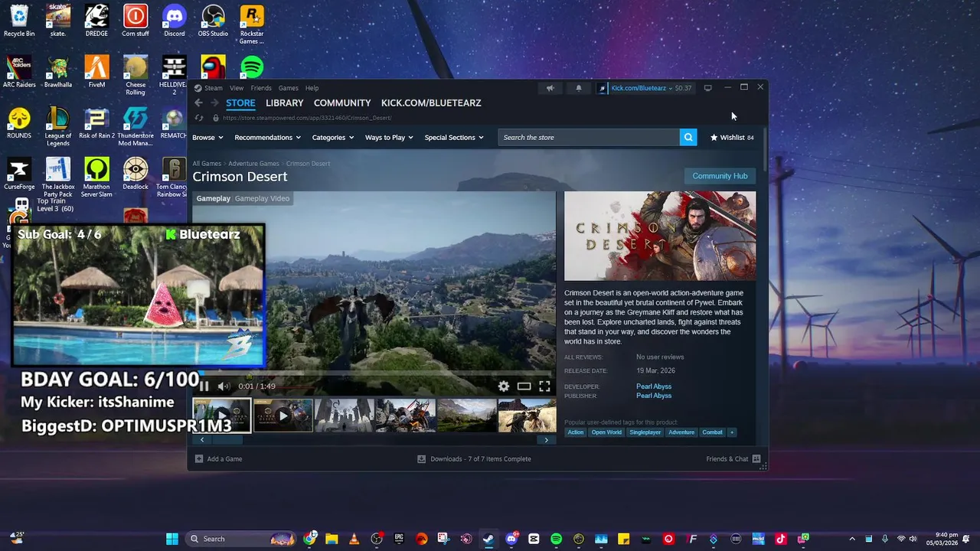This screenshot has width=980, height=551.
Task: Expand the Recommendations menu
Action: (x=268, y=138)
